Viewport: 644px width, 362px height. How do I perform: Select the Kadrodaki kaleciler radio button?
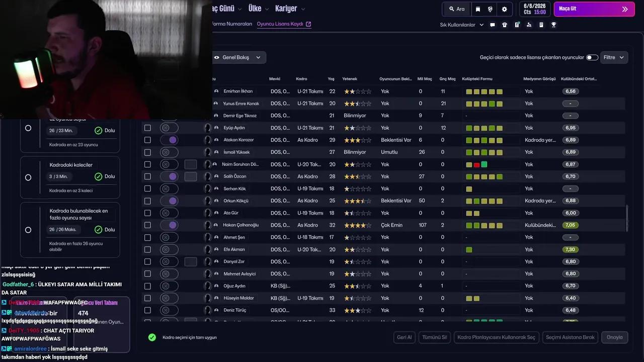[28, 177]
